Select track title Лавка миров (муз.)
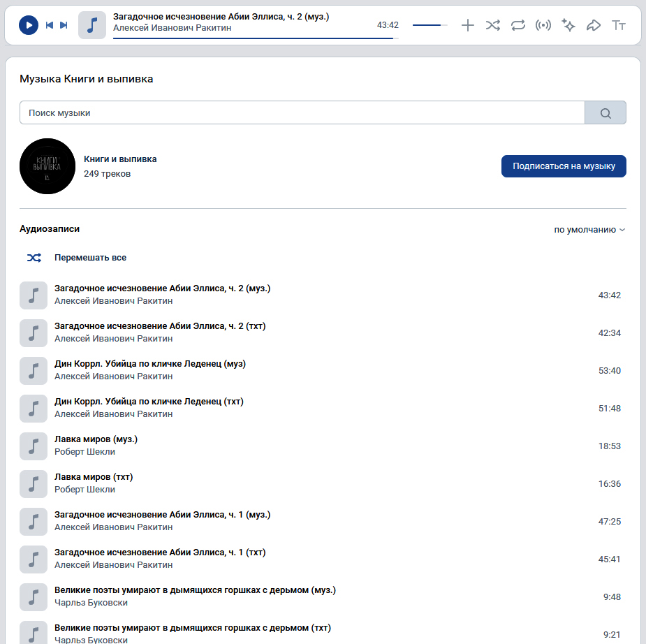The image size is (646, 644). tap(96, 439)
